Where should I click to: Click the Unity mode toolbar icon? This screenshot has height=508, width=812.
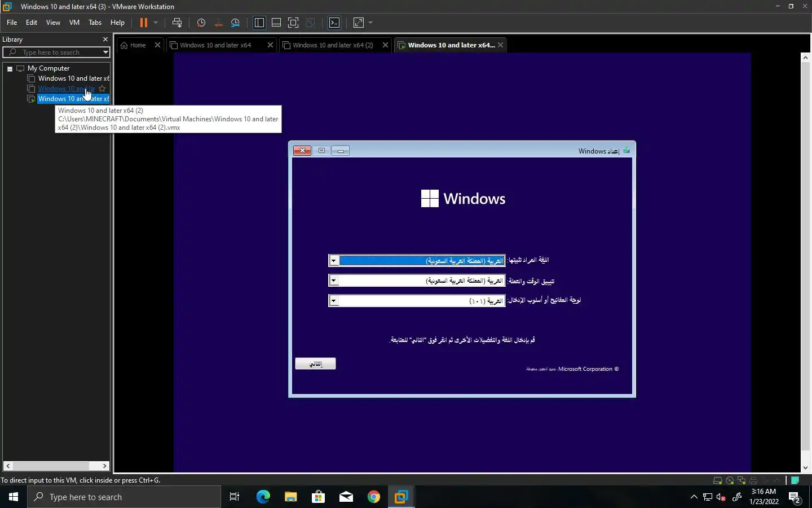pyautogui.click(x=310, y=23)
